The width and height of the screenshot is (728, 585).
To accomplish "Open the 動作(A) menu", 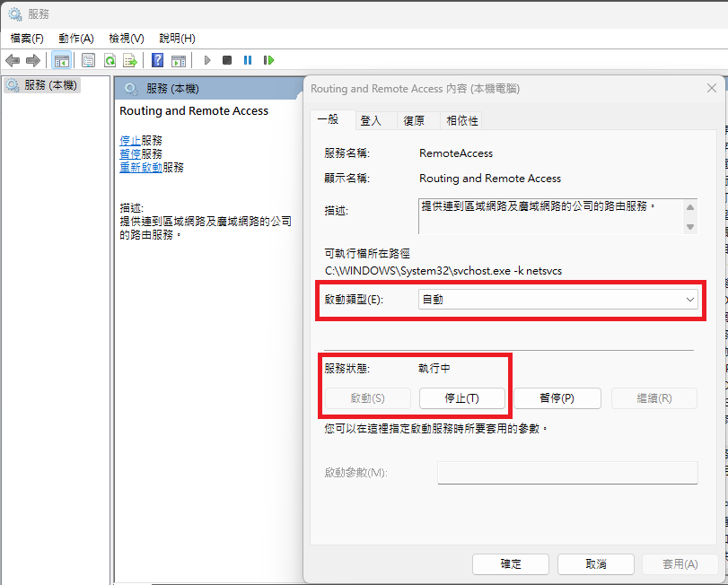I will point(76,39).
